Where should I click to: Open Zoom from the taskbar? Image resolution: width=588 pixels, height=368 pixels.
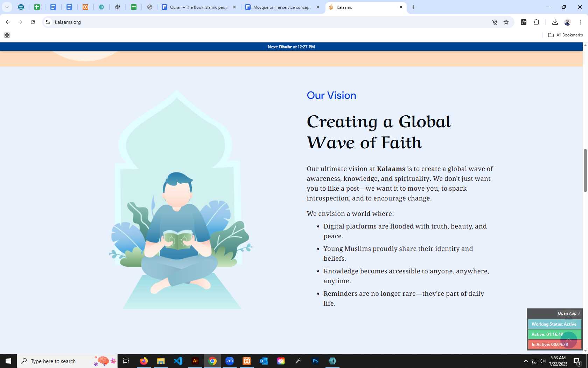pos(230,361)
